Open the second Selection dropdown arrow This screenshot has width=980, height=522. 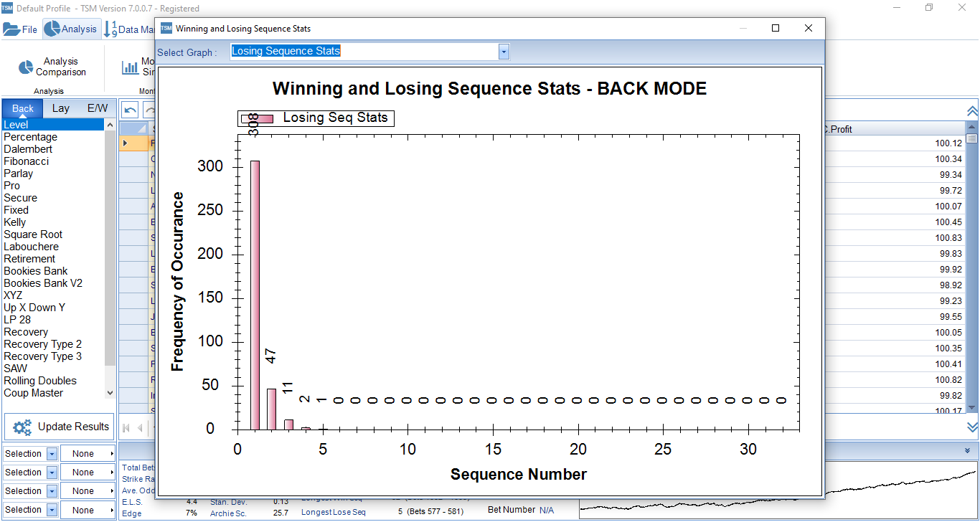pyautogui.click(x=52, y=473)
